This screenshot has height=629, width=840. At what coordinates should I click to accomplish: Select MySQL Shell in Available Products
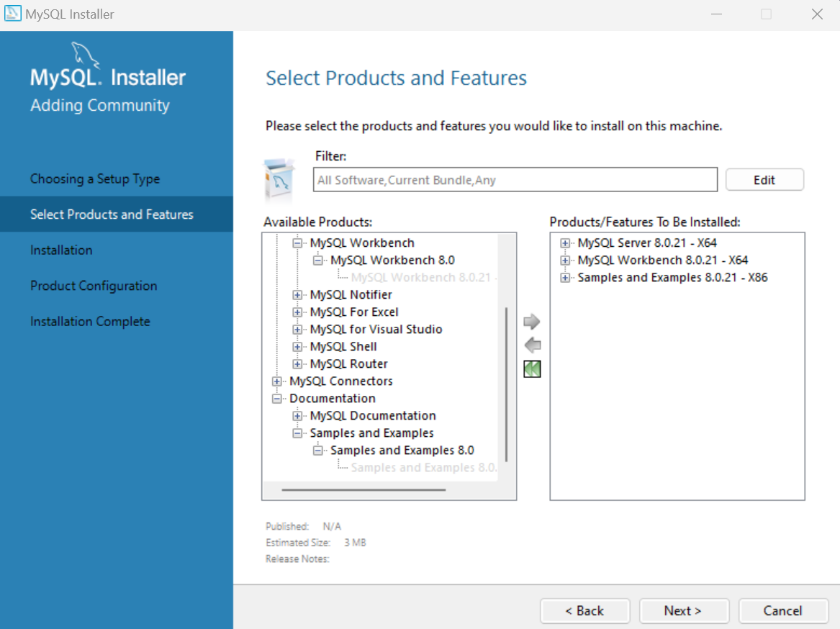343,346
